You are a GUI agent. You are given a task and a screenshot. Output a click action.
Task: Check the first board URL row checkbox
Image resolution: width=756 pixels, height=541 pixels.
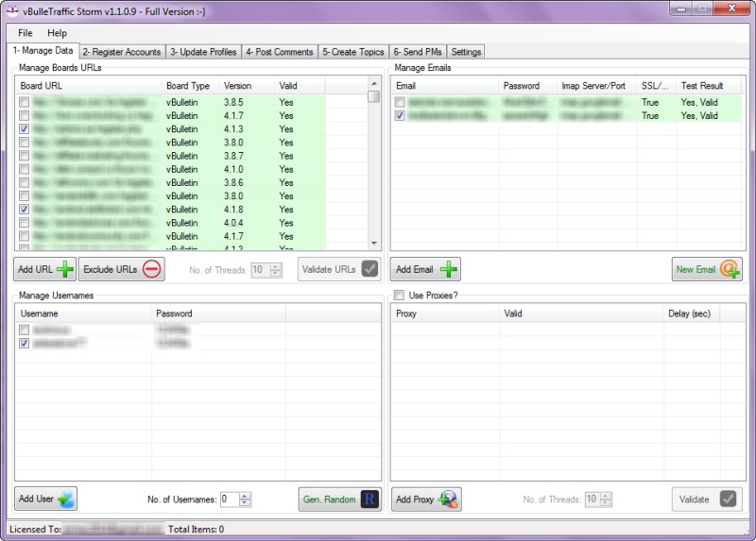pyautogui.click(x=24, y=101)
